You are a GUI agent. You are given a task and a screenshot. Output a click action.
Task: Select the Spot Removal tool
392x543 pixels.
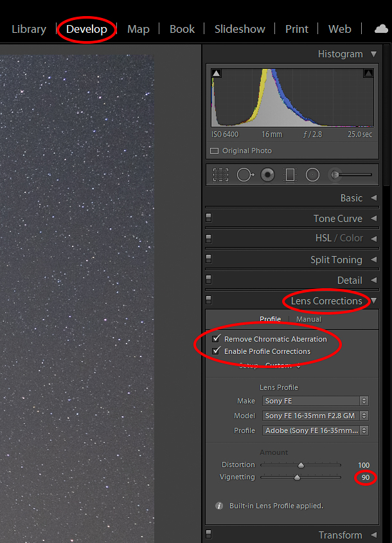245,175
